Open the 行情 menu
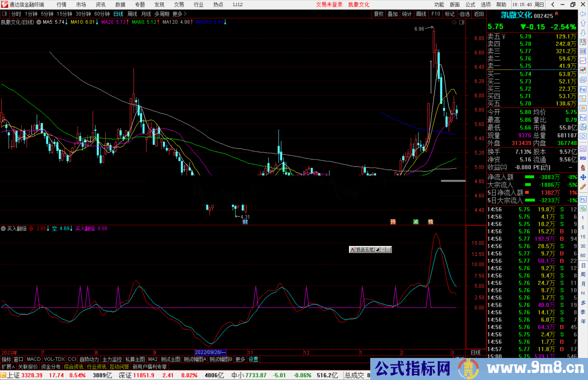Viewport: 588px width, 380px height. 61,5
